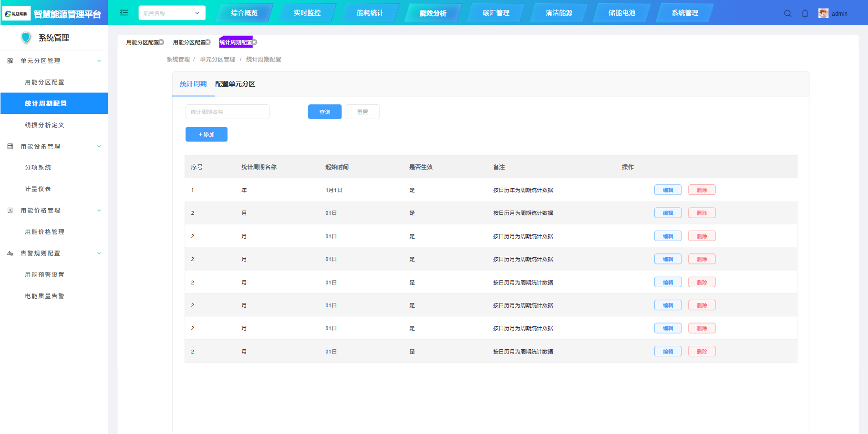The height and width of the screenshot is (434, 868).
Task: Focus the 统计周期名称 input field
Action: (x=227, y=112)
